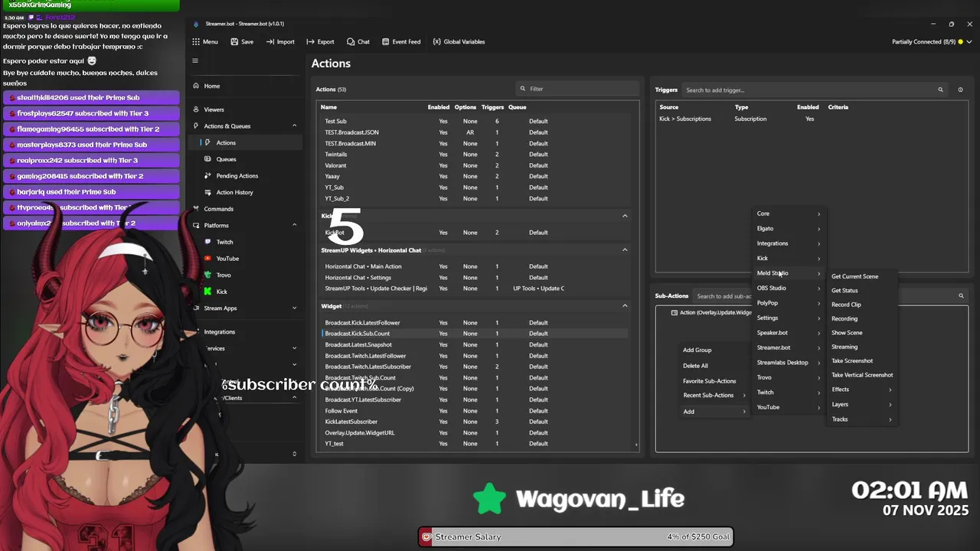The height and width of the screenshot is (551, 980).
Task: Select Broadcast.Kick.LatestFollower action row
Action: coord(475,322)
